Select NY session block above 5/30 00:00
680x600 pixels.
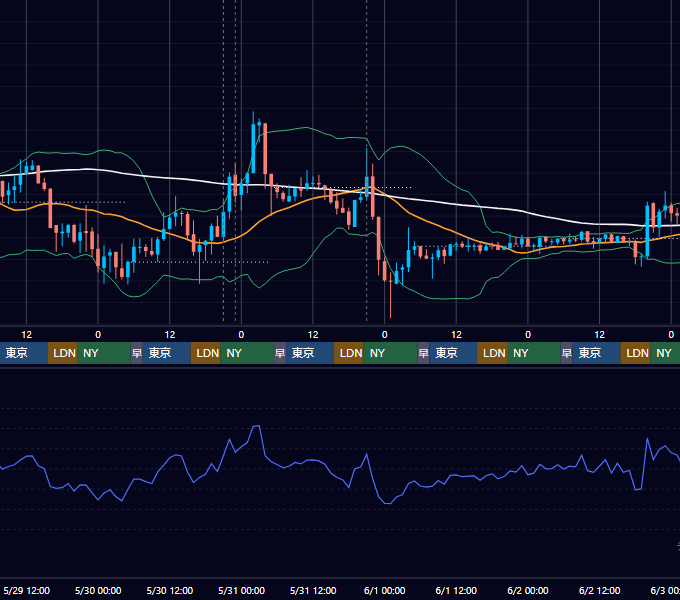104,353
